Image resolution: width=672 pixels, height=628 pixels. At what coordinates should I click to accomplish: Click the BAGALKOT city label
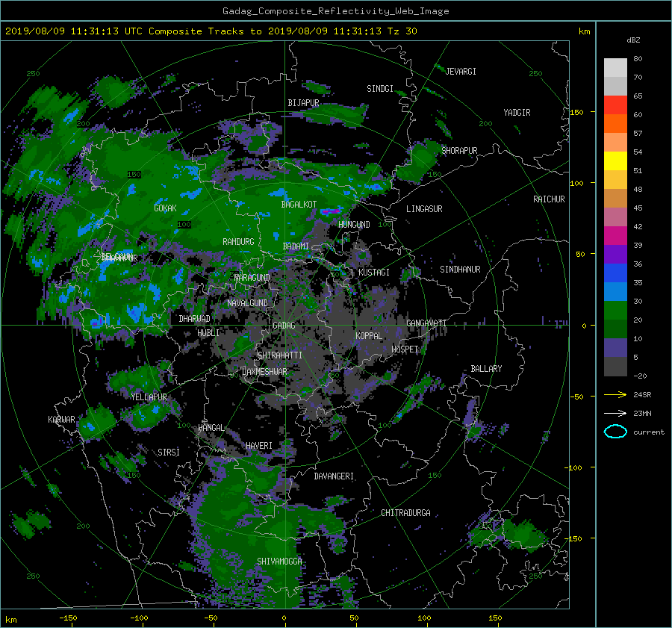coord(299,205)
